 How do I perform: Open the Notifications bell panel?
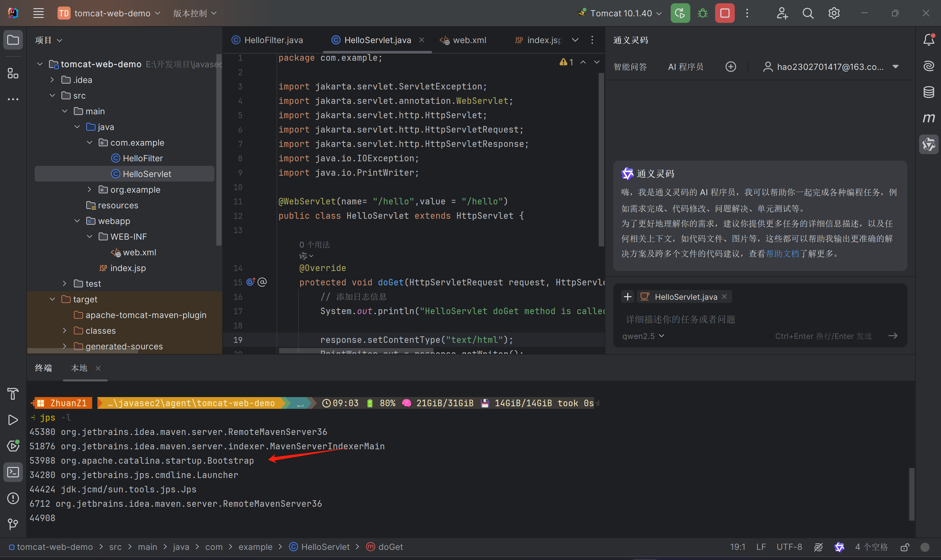point(929,40)
